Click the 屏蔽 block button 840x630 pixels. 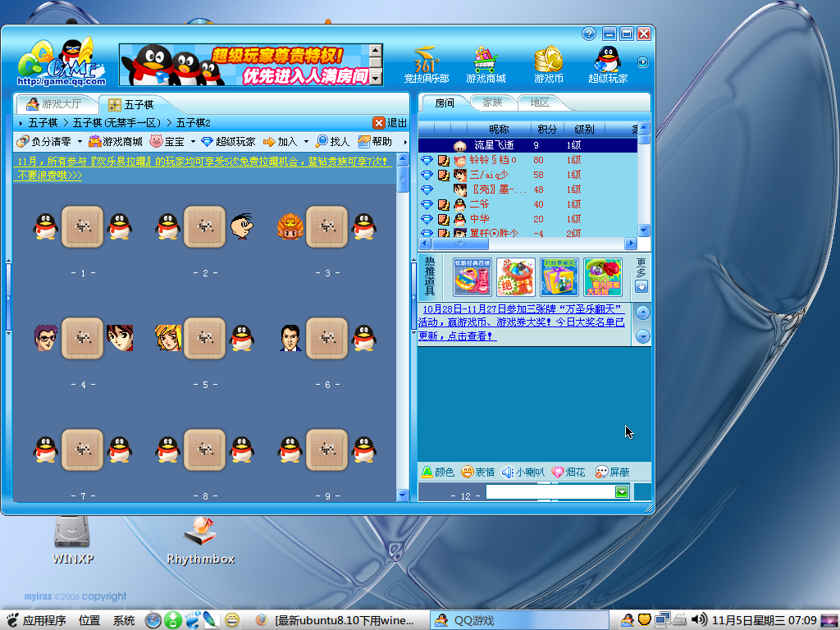[x=612, y=472]
